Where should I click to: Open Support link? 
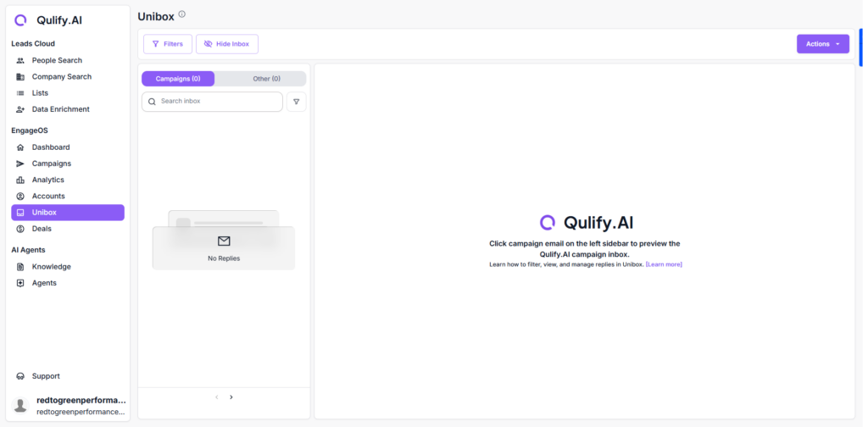(68, 376)
